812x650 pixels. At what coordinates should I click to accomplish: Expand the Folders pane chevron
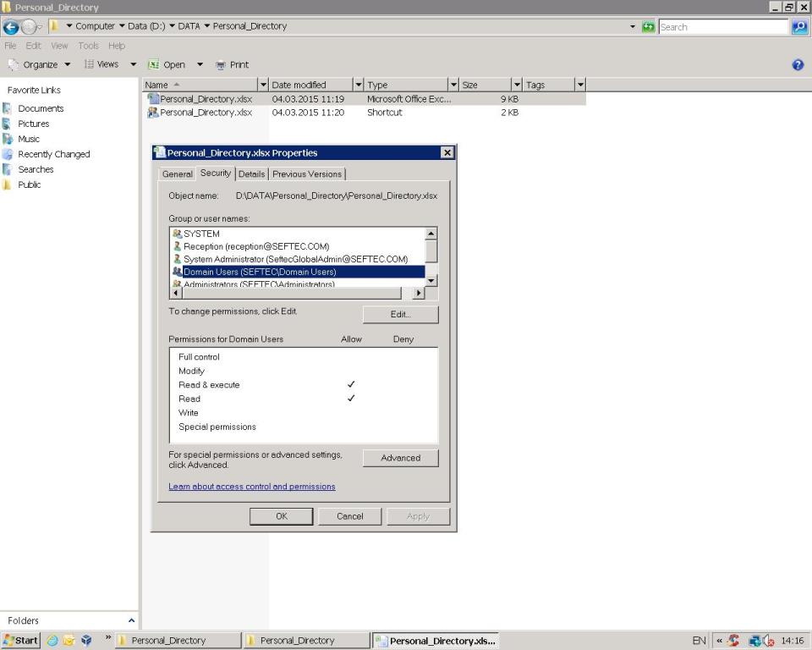click(x=132, y=620)
